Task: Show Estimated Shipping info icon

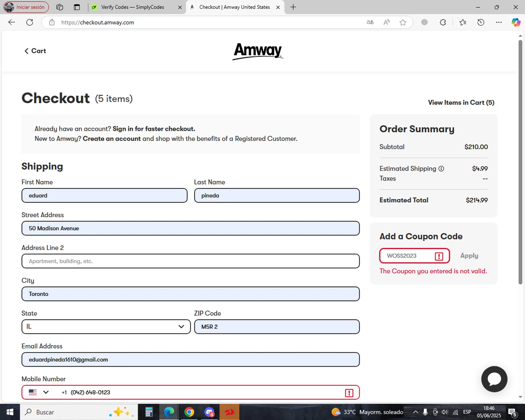Action: tap(441, 169)
